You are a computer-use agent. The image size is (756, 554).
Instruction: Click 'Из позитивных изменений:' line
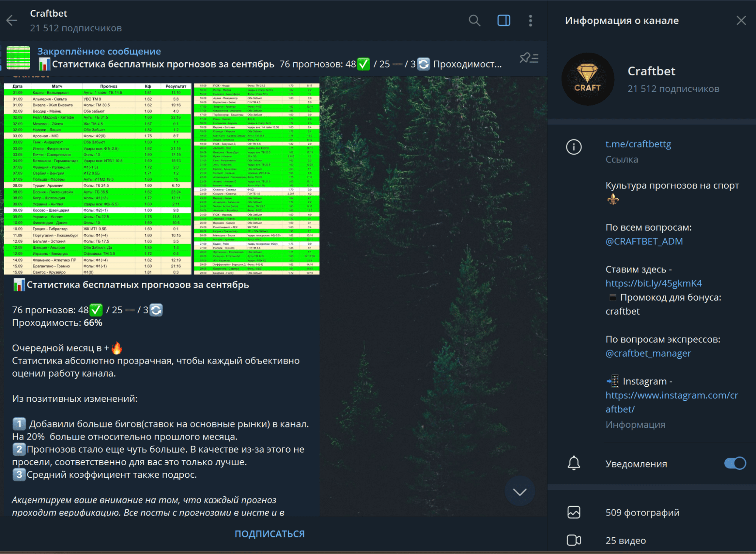tap(75, 398)
